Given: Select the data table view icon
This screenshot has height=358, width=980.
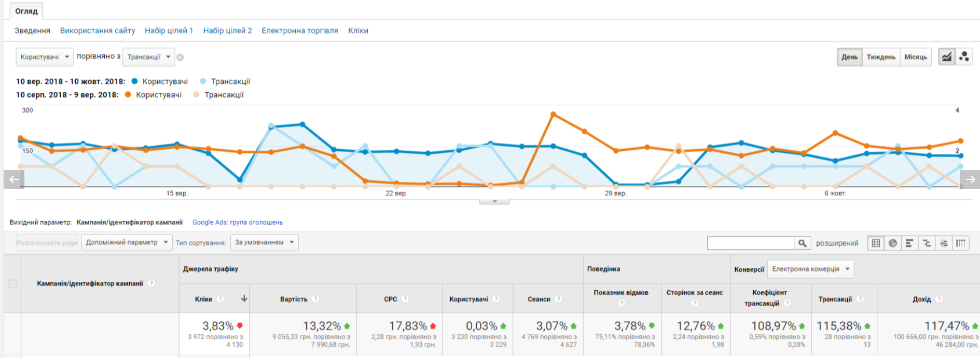Looking at the screenshot, I should pyautogui.click(x=876, y=243).
